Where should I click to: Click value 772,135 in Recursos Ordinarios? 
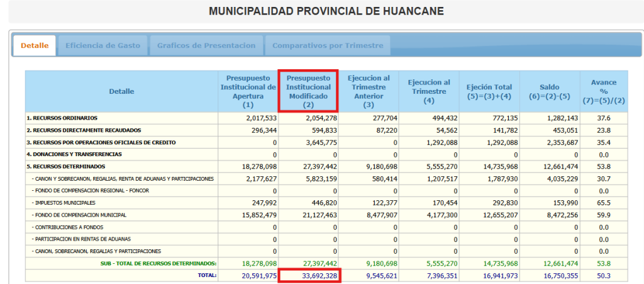(x=506, y=118)
